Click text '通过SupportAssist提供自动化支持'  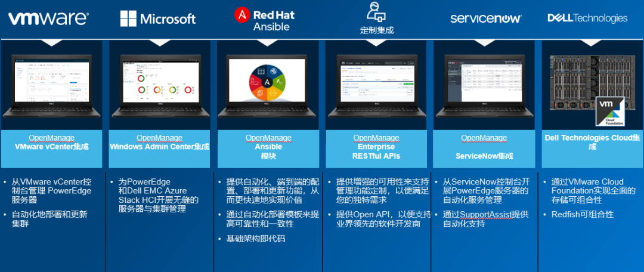pos(486,220)
